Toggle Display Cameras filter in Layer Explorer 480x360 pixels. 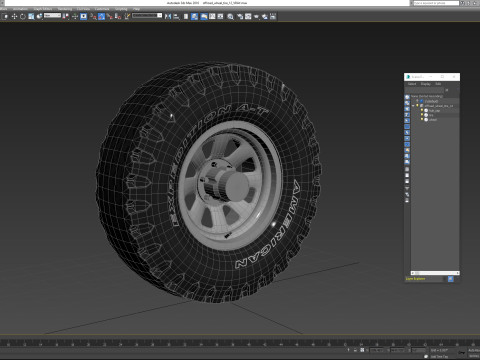(x=407, y=115)
